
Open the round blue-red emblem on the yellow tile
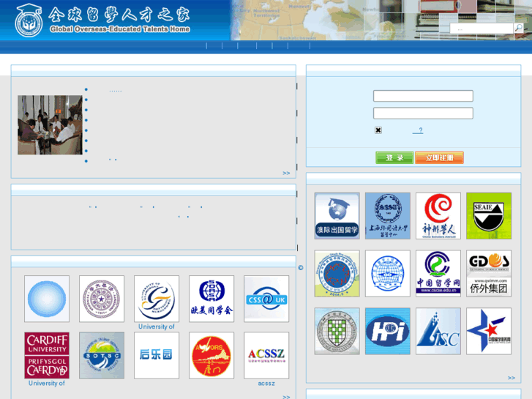click(337, 274)
